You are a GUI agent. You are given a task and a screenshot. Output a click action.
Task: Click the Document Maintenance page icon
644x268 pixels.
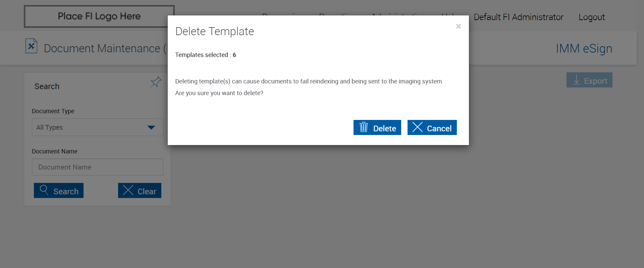[x=31, y=46]
